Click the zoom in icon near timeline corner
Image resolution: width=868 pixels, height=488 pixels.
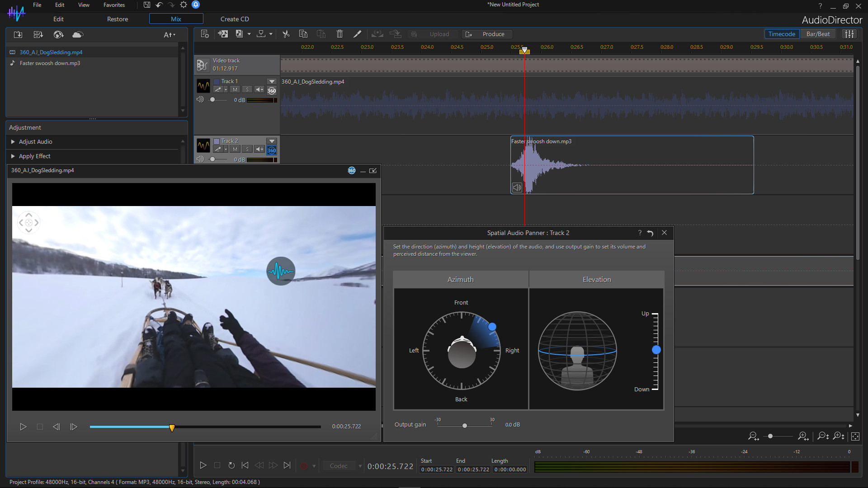pos(803,436)
